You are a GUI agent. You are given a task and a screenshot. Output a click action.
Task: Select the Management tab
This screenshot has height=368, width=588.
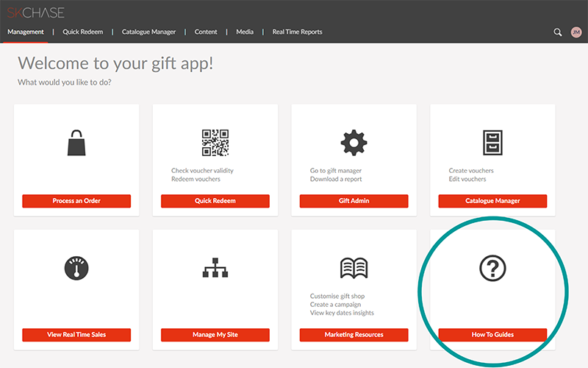click(x=26, y=32)
